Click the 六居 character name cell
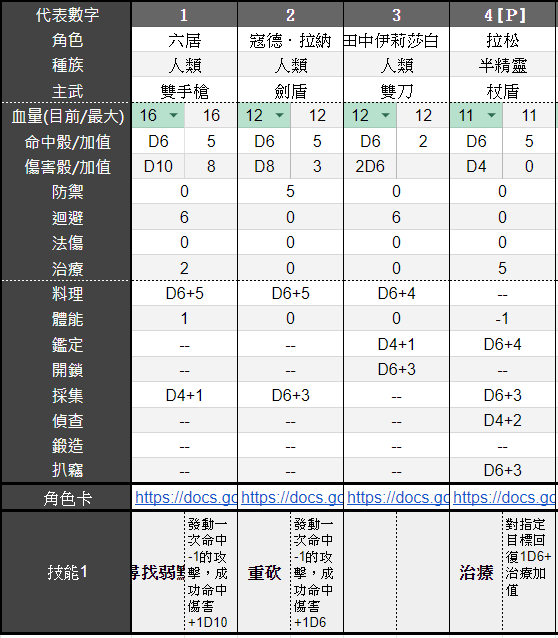The width and height of the screenshot is (558, 638). [x=184, y=40]
